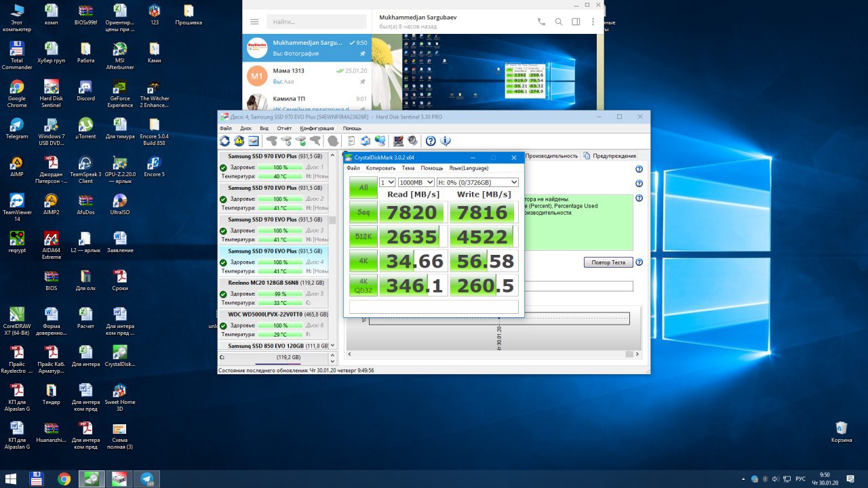Search within the Telegram chat
Image resolution: width=868 pixels, height=488 pixels.
pos(559,22)
